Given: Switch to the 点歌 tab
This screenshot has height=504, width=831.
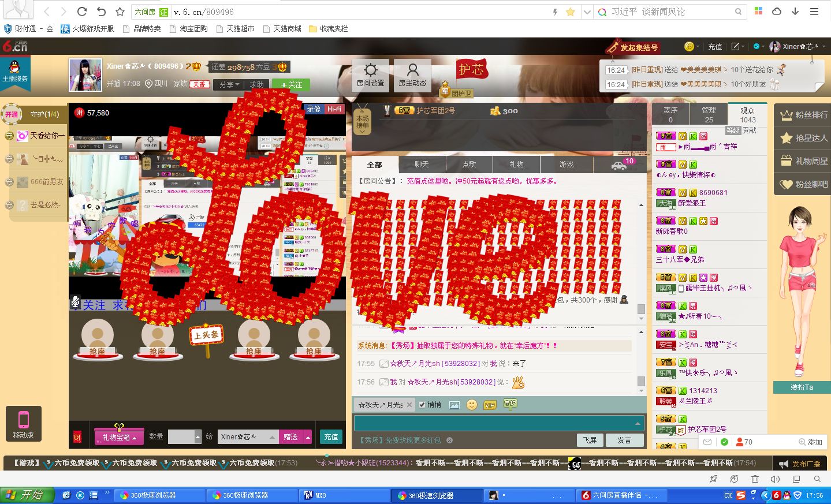Looking at the screenshot, I should tap(469, 165).
